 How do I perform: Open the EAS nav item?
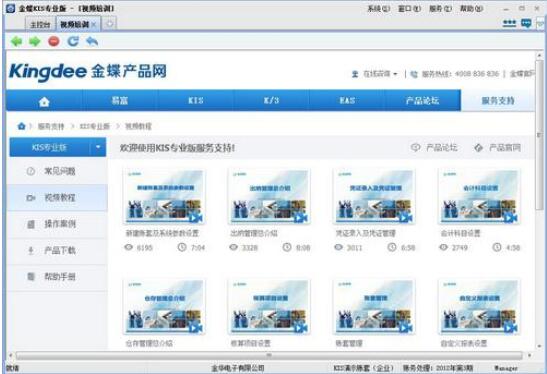click(347, 100)
